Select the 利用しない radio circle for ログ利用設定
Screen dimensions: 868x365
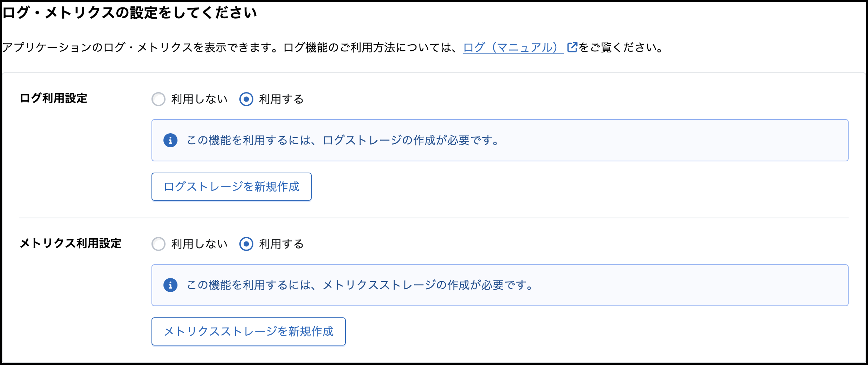[x=158, y=99]
